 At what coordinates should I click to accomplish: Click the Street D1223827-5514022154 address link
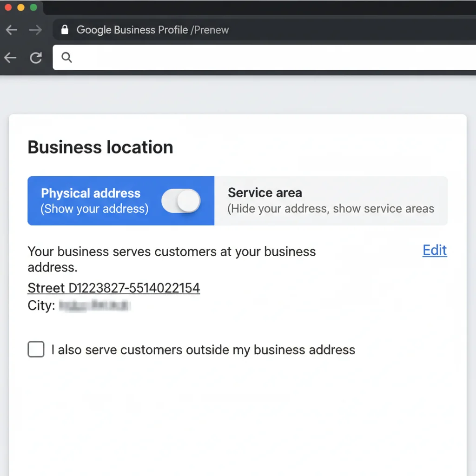(114, 288)
